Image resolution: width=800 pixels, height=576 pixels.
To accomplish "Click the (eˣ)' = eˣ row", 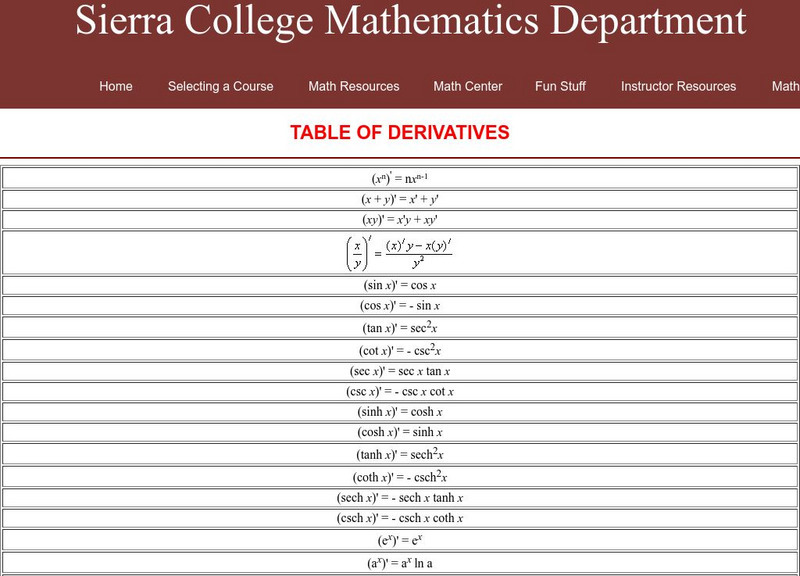I will click(399, 540).
